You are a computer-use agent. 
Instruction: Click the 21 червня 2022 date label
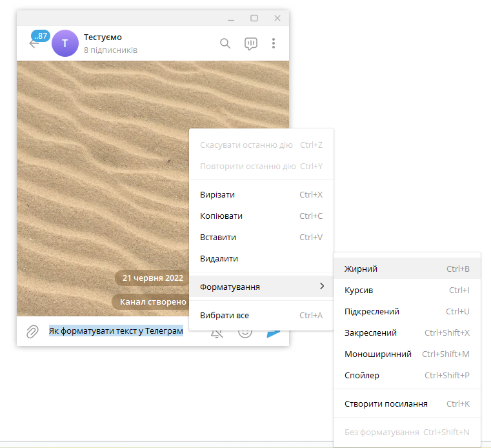(x=152, y=278)
